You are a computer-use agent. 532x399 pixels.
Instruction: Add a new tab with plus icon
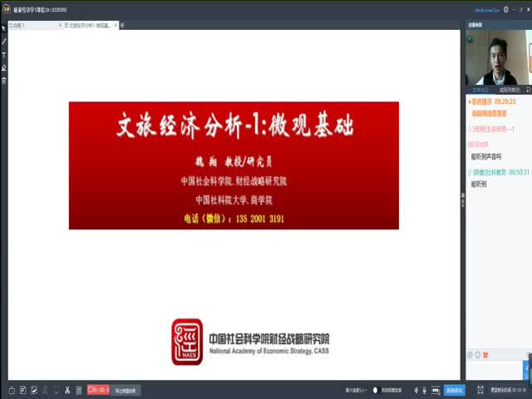point(122,25)
